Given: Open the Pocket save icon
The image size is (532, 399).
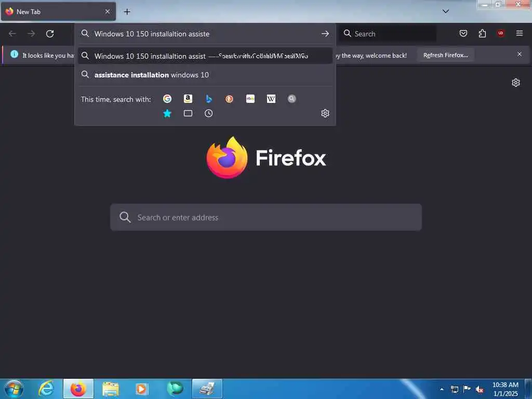Looking at the screenshot, I should click(x=463, y=33).
